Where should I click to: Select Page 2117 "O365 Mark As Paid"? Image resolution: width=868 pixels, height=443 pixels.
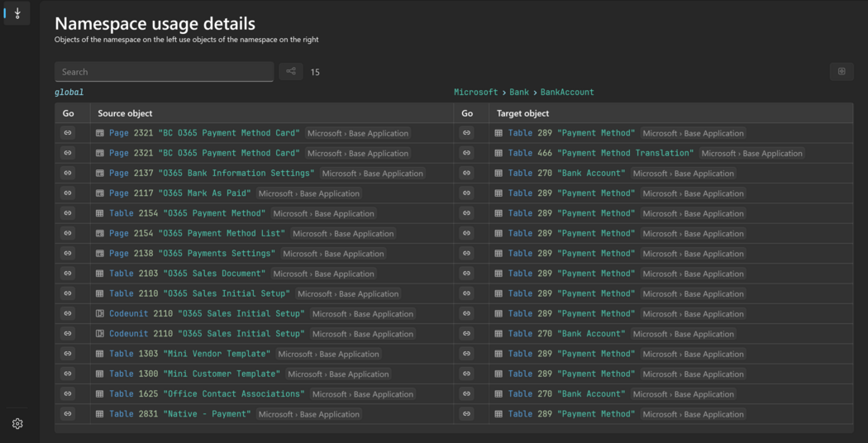tap(180, 193)
